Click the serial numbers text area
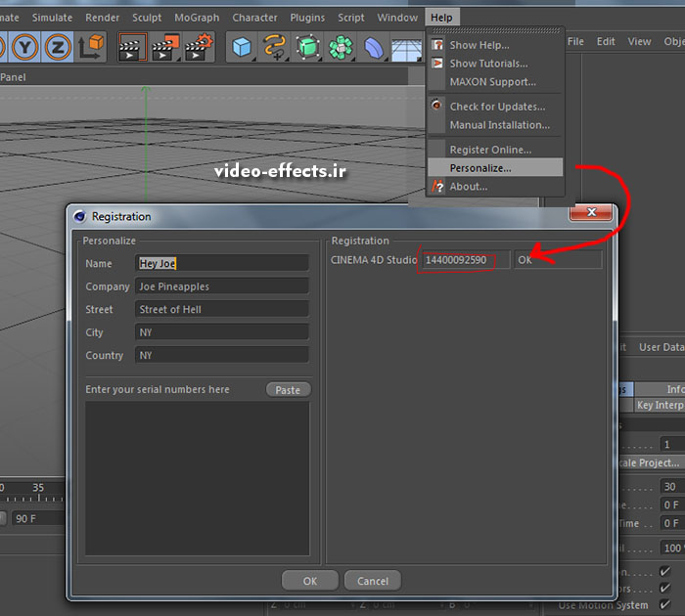 (197, 478)
